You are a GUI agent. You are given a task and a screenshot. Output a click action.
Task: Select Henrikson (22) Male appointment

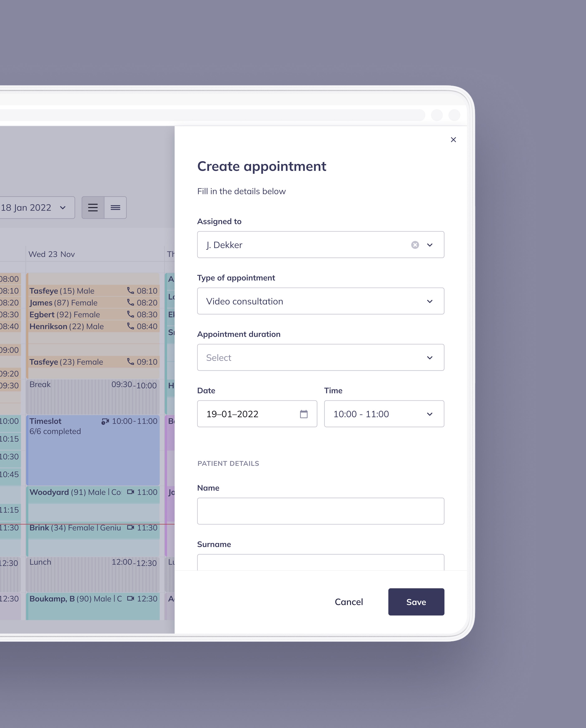pos(68,326)
